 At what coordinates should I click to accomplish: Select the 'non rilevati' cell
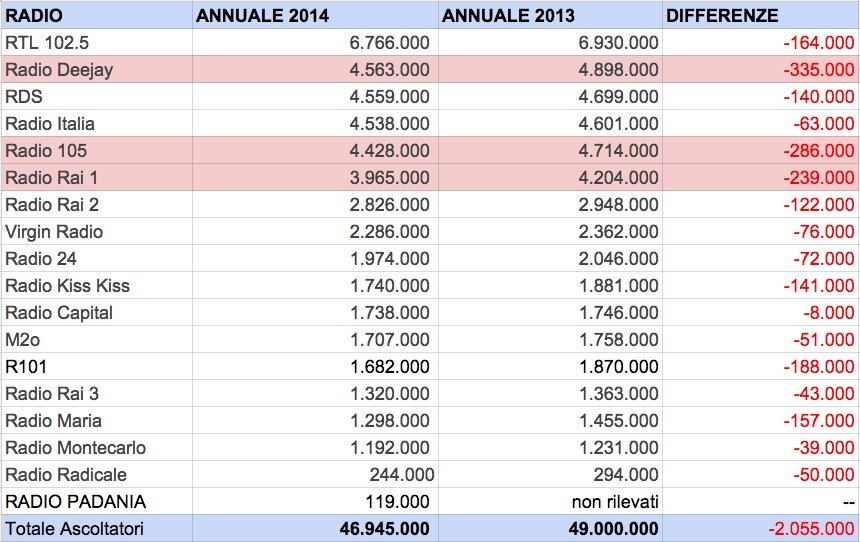click(615, 501)
